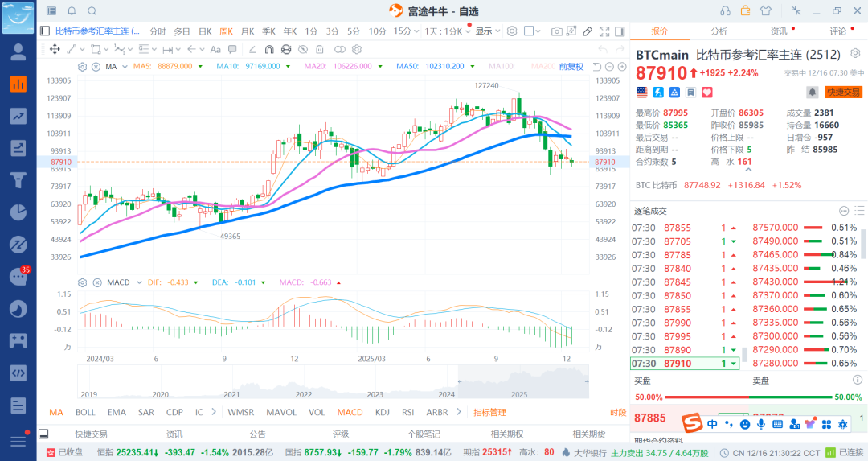Viewport: 868px width, 461px height.
Task: Click the 时段 session button
Action: (x=618, y=412)
